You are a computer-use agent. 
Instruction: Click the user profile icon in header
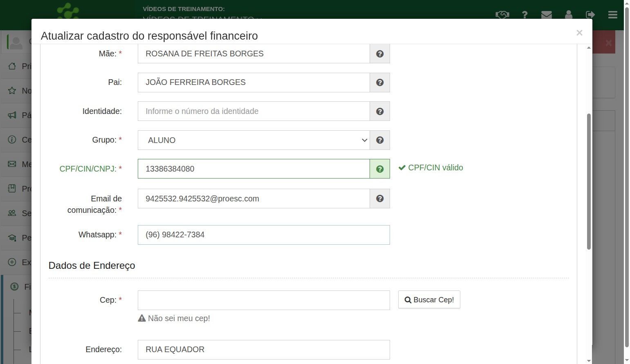click(568, 15)
